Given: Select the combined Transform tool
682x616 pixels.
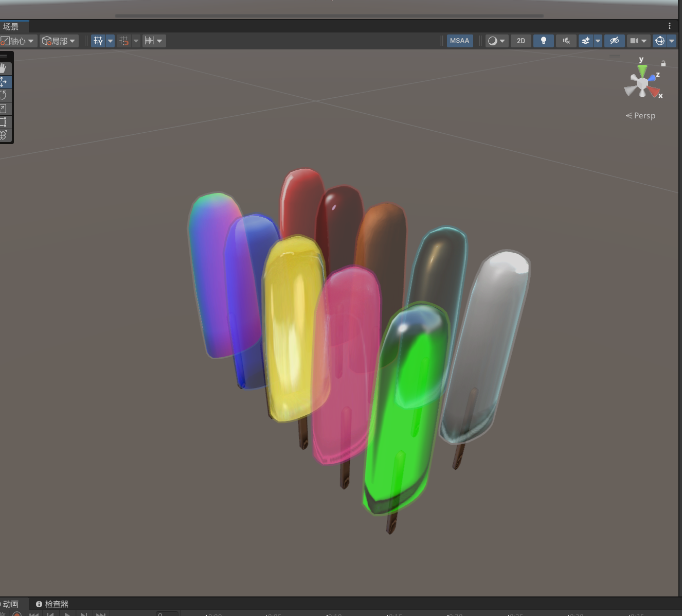Looking at the screenshot, I should (4, 135).
